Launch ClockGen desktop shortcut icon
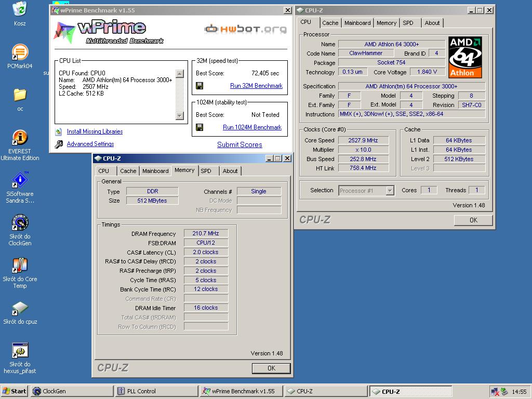The height and width of the screenshot is (399, 532). tap(20, 222)
